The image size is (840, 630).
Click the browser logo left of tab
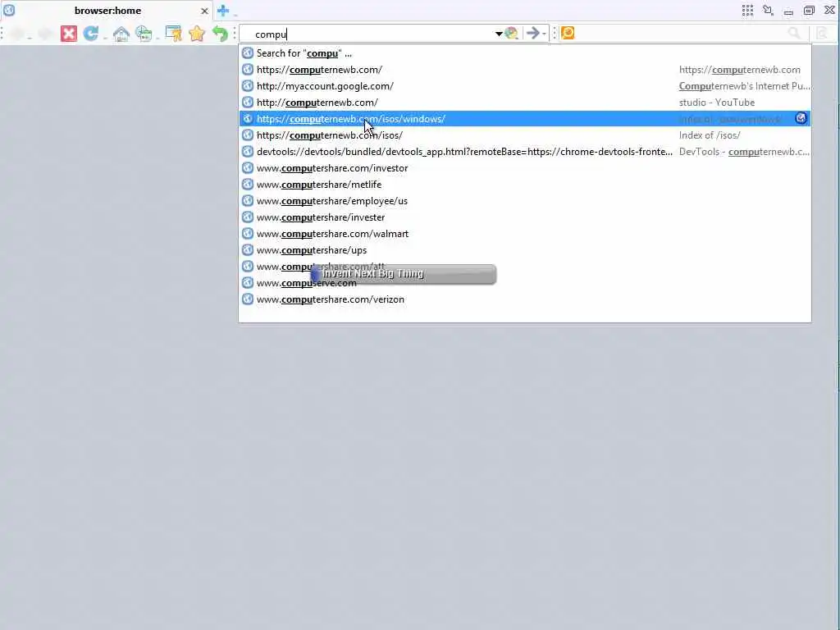(9, 10)
